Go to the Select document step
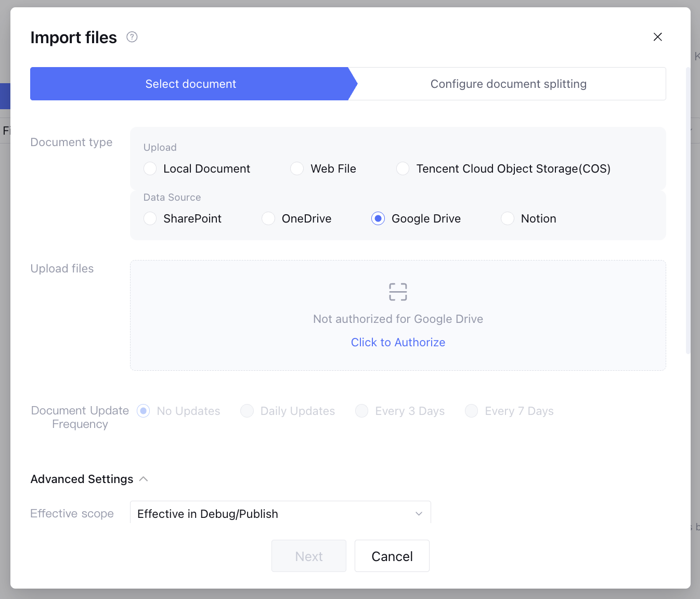This screenshot has height=599, width=700. click(x=190, y=84)
